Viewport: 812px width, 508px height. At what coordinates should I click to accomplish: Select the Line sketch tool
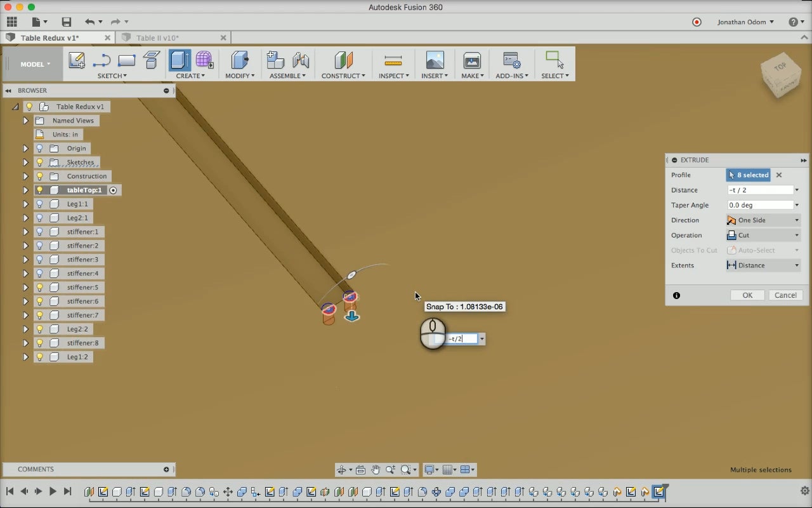pos(101,61)
